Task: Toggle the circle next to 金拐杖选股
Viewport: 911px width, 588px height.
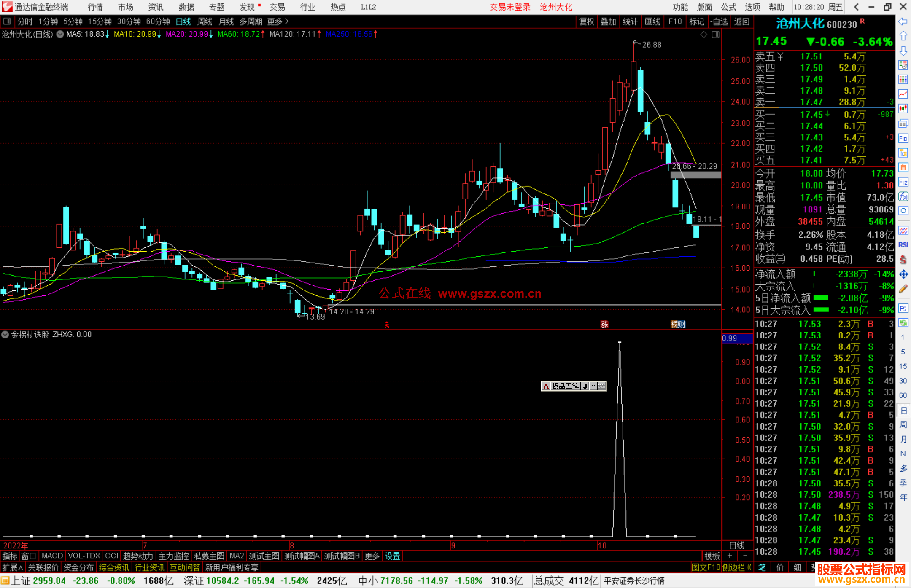Action: tap(5, 335)
